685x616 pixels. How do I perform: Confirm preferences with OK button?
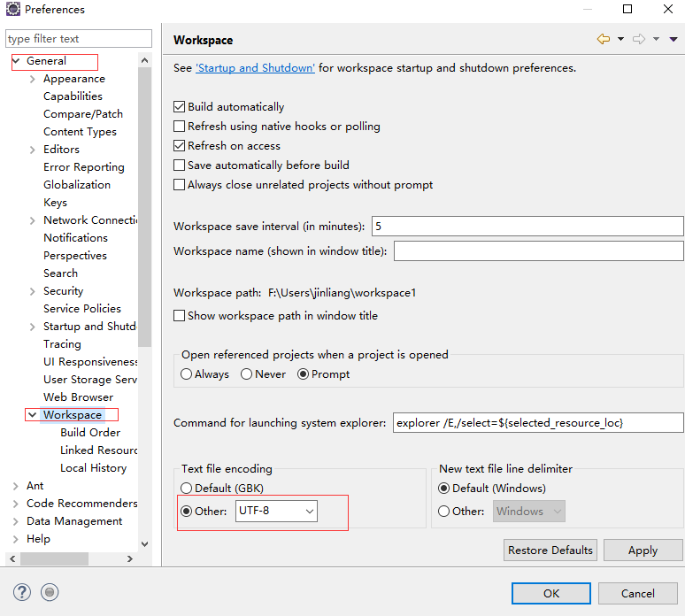pos(551,593)
